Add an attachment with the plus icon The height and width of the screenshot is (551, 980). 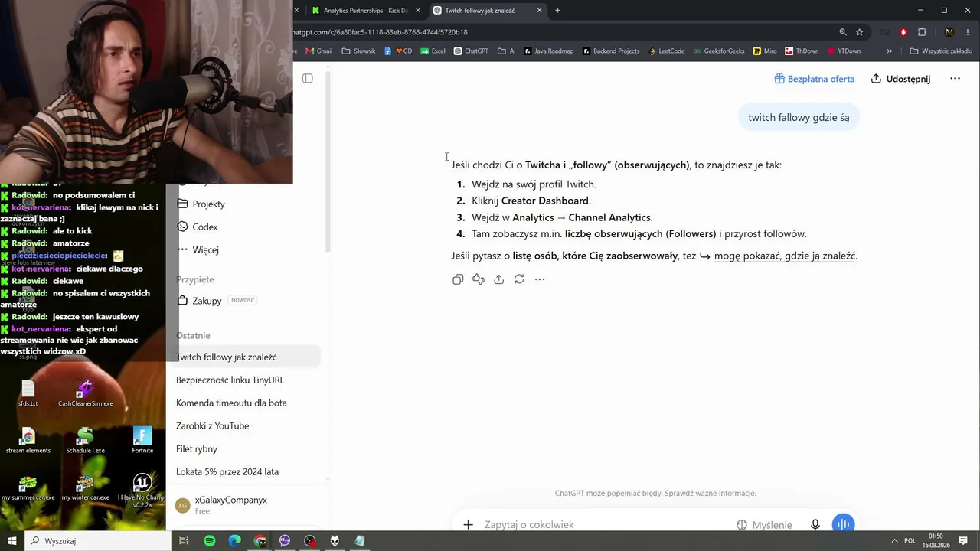point(468,525)
